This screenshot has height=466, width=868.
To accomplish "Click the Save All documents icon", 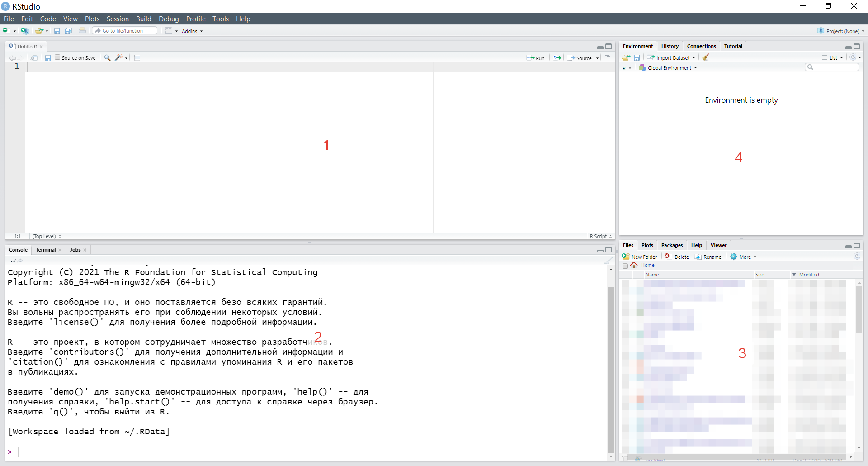I will (68, 31).
